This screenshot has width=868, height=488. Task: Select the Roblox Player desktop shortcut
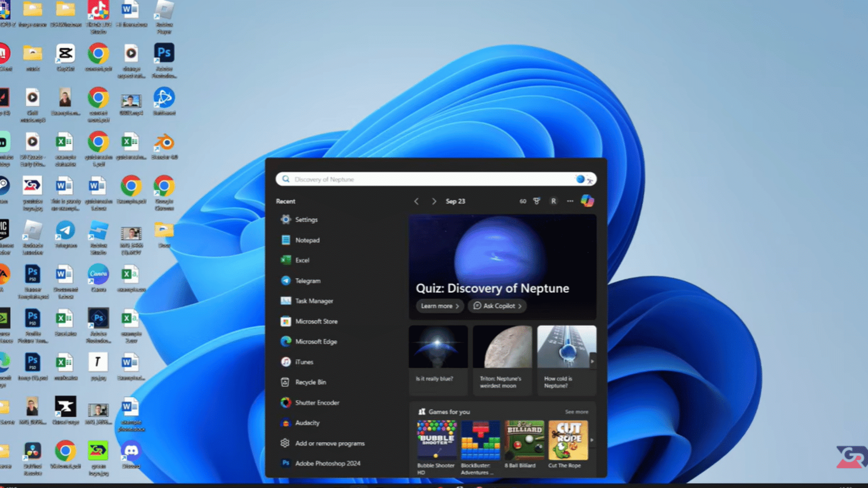[x=164, y=17]
